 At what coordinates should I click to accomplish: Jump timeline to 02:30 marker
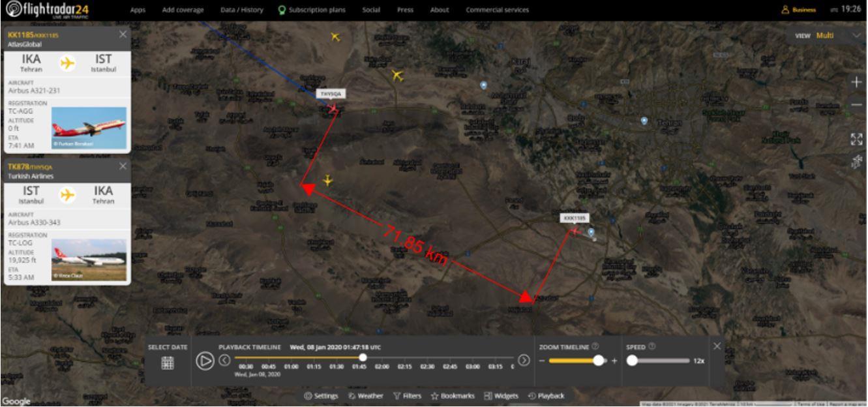[x=428, y=367]
